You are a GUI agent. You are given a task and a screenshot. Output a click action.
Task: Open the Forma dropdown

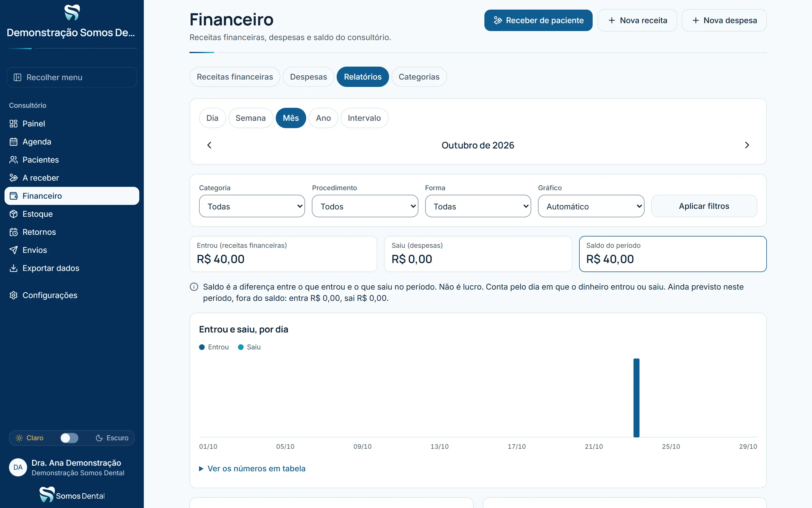click(478, 206)
